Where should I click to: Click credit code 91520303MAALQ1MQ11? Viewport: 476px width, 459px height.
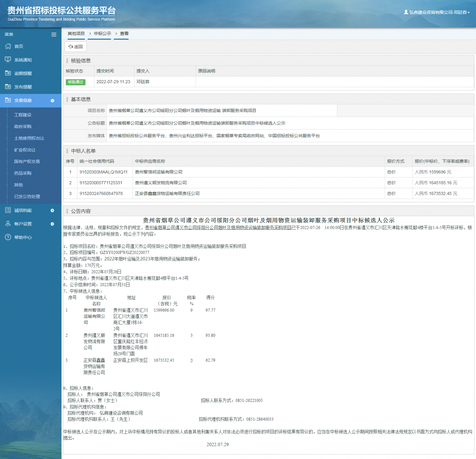(x=104, y=172)
